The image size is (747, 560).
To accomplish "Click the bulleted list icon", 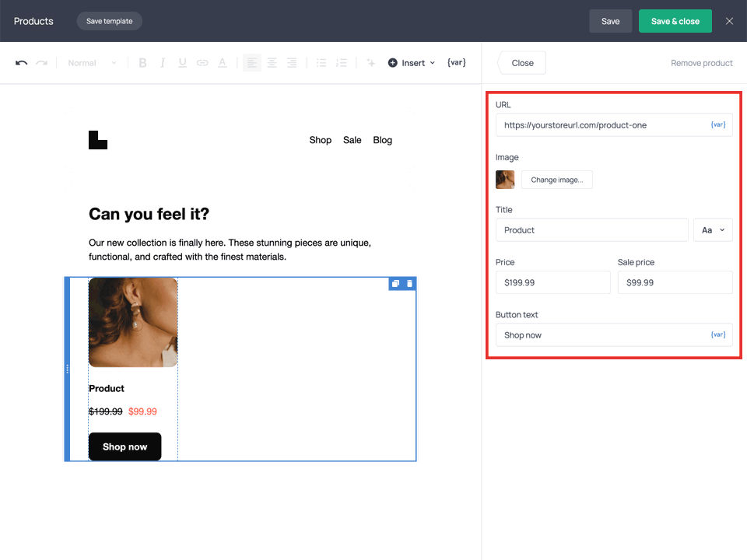I will pyautogui.click(x=321, y=62).
